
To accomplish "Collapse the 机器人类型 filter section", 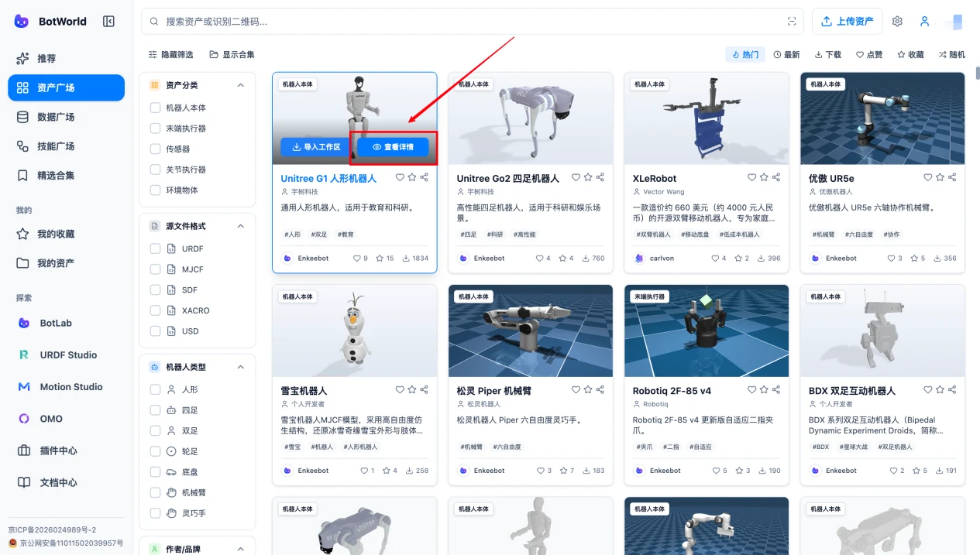I will click(x=240, y=367).
